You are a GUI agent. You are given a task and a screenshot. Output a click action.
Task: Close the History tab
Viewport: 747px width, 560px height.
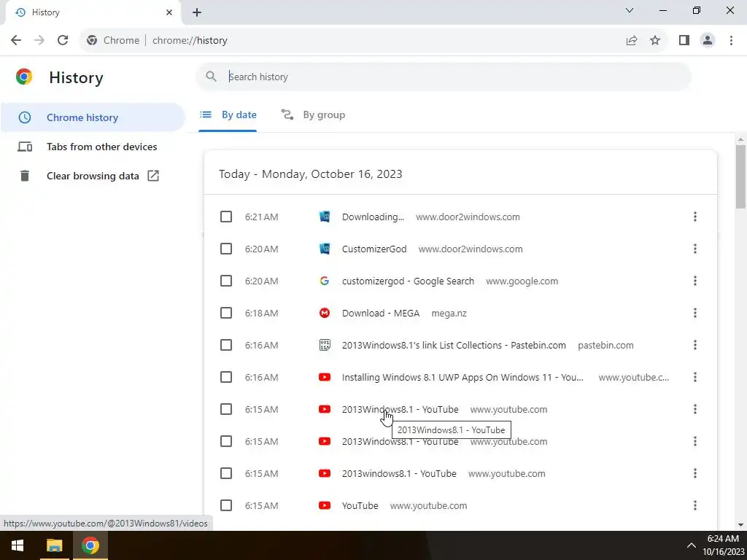(169, 12)
